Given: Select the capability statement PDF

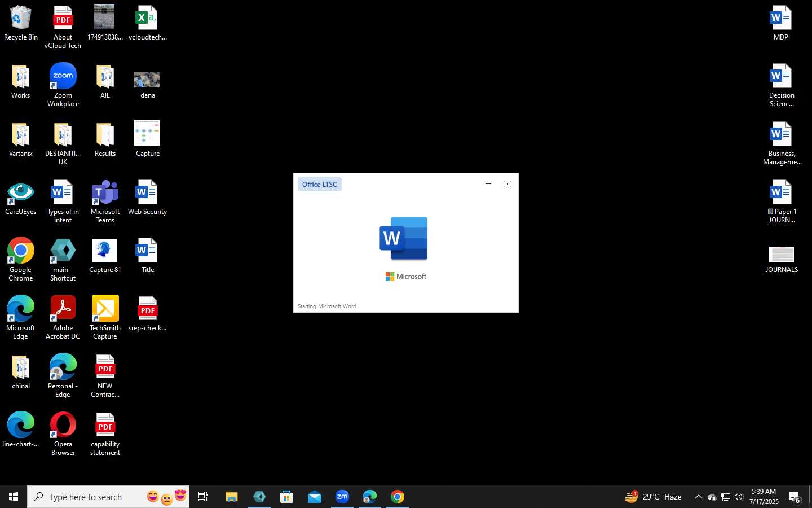Looking at the screenshot, I should [105, 434].
